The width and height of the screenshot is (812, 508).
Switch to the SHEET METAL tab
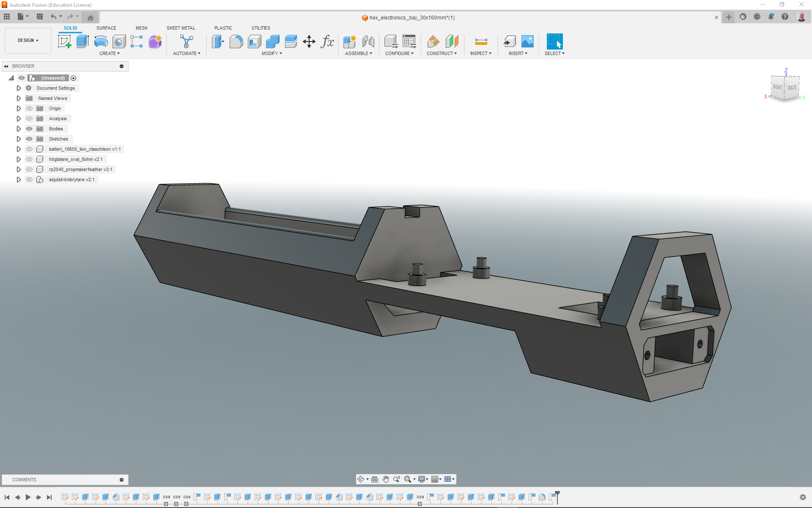181,28
